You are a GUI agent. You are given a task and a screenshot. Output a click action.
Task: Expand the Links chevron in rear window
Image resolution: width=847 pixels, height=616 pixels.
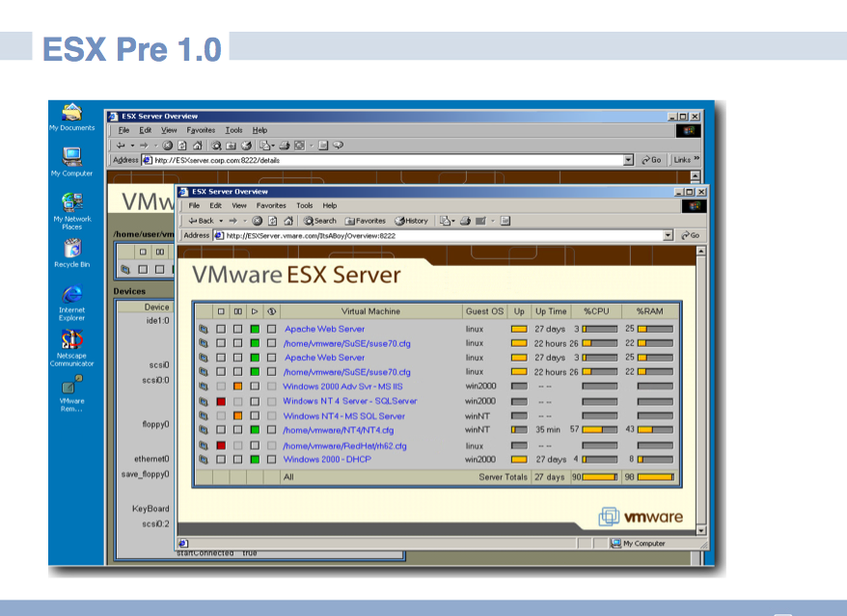pyautogui.click(x=697, y=159)
